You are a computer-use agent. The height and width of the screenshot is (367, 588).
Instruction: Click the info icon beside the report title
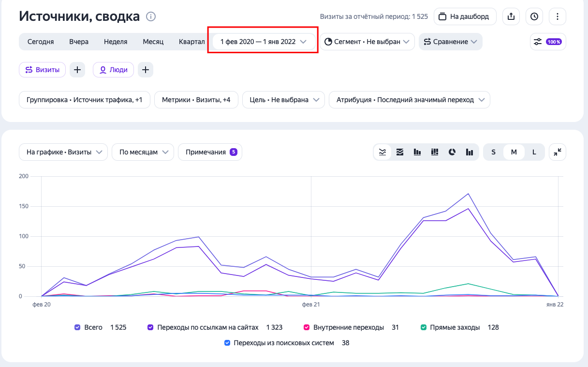[x=151, y=17]
